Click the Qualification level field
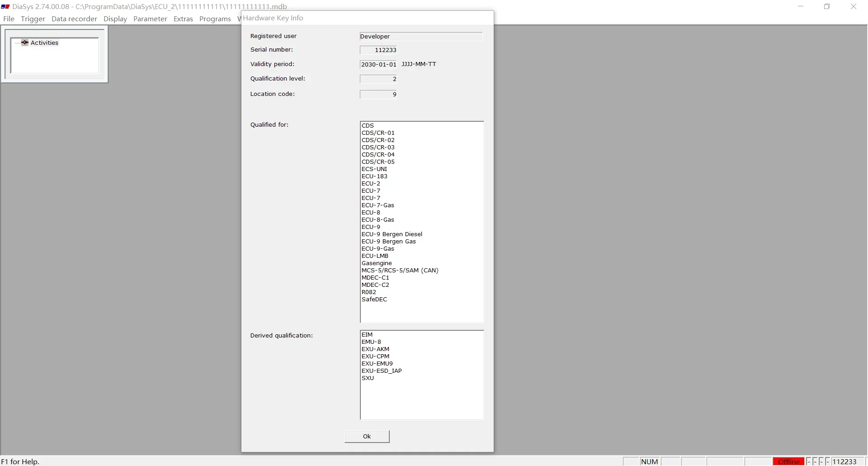This screenshot has width=868, height=466. pos(378,79)
